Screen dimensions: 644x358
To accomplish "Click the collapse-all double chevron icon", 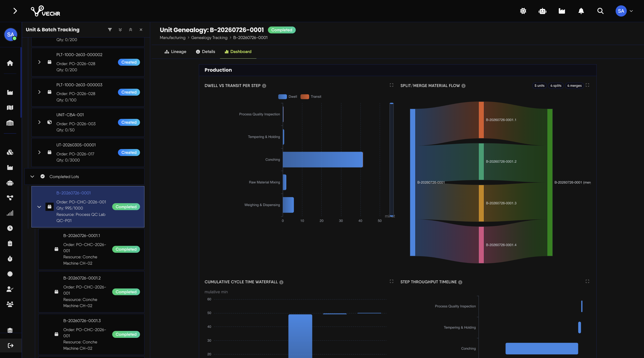I will point(130,30).
